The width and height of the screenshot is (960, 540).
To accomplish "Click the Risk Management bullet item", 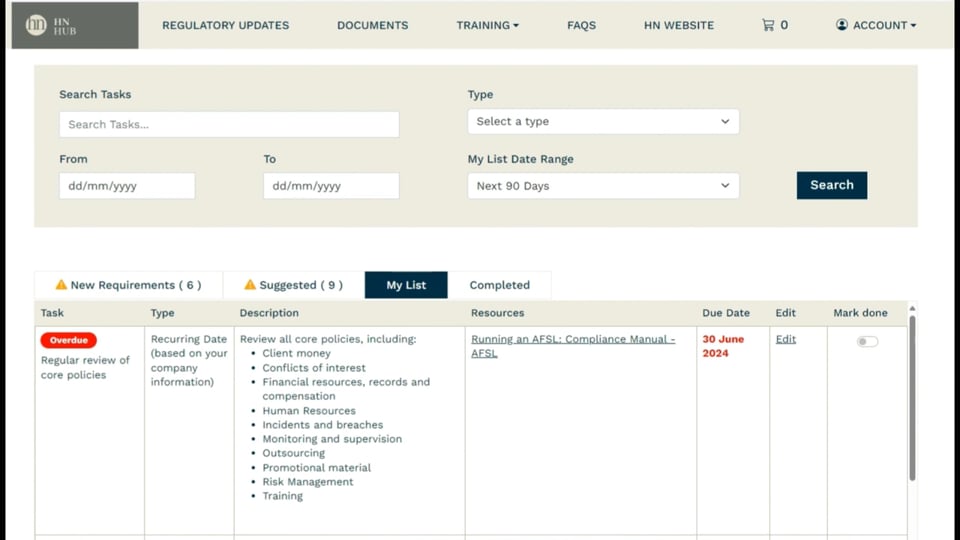I will pyautogui.click(x=307, y=482).
